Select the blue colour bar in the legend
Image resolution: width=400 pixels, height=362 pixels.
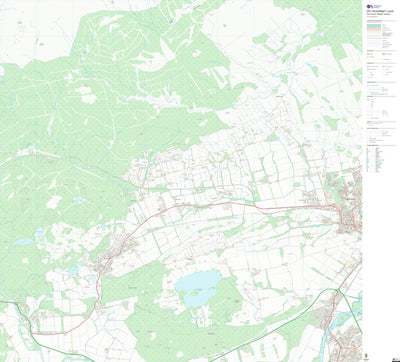[x=374, y=25]
